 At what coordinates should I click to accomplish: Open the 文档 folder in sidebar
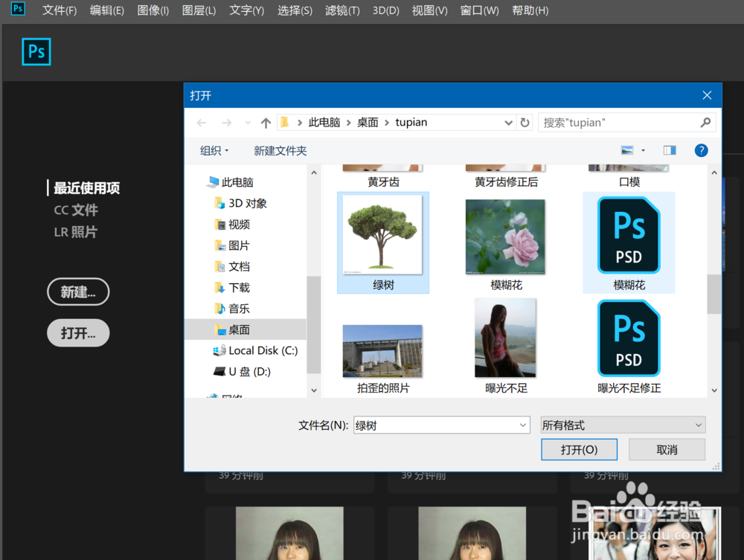(x=232, y=266)
